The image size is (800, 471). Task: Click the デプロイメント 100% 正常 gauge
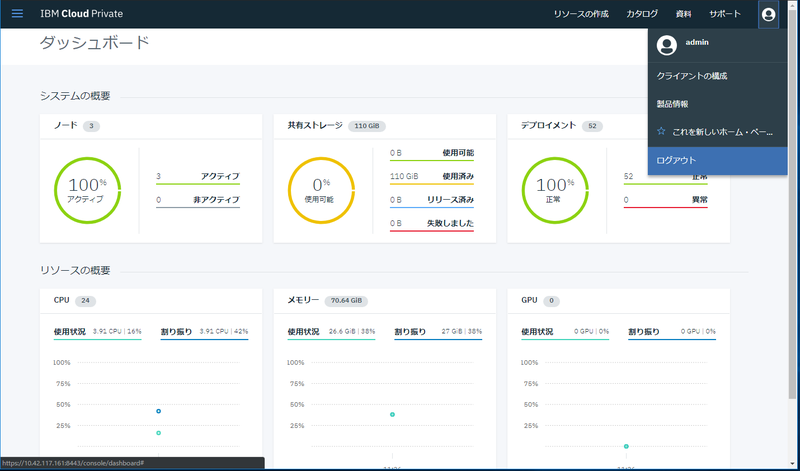click(555, 190)
